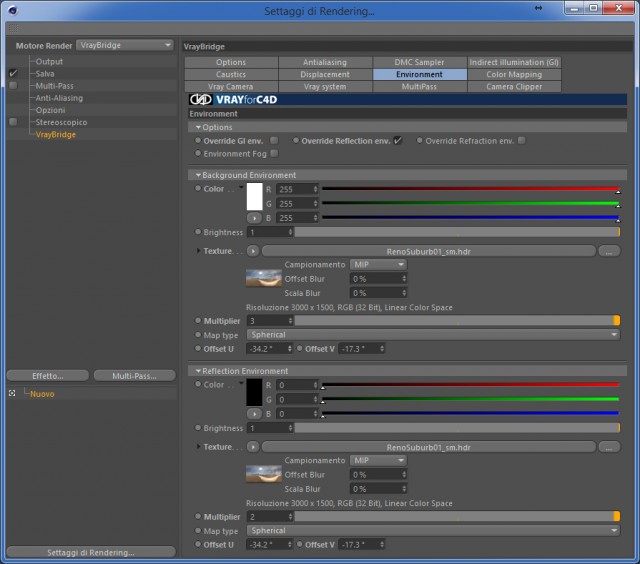Click the window arrows icon in title bar
The height and width of the screenshot is (564, 640).
(x=538, y=8)
